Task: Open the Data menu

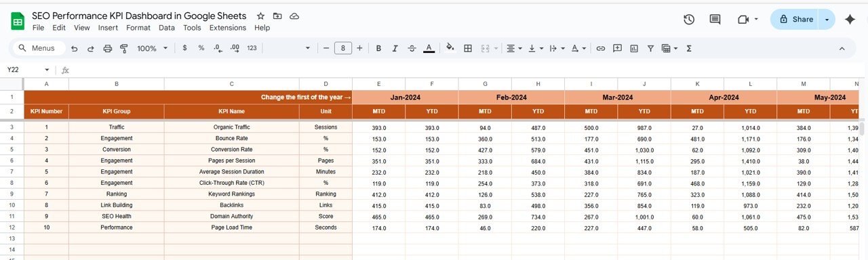Action: coord(167,28)
